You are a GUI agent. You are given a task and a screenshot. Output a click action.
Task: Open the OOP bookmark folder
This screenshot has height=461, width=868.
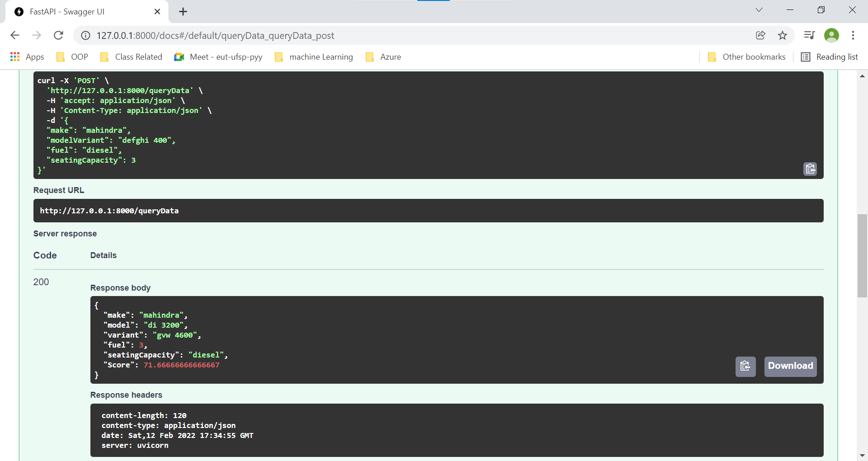(72, 57)
